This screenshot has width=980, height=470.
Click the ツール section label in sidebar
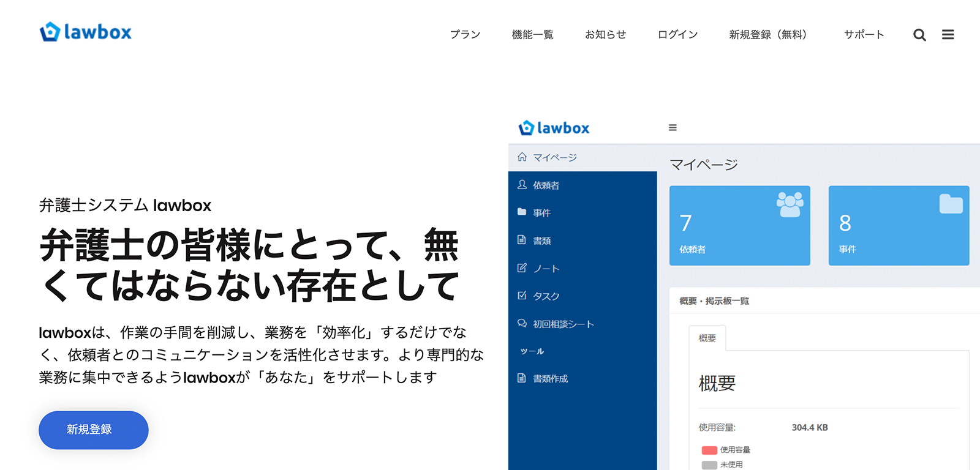[x=532, y=351]
